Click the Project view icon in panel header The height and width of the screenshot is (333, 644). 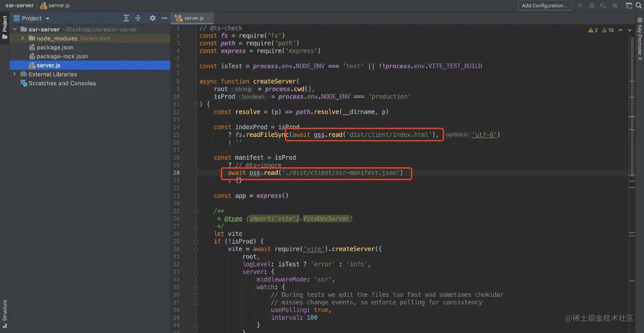pos(17,18)
